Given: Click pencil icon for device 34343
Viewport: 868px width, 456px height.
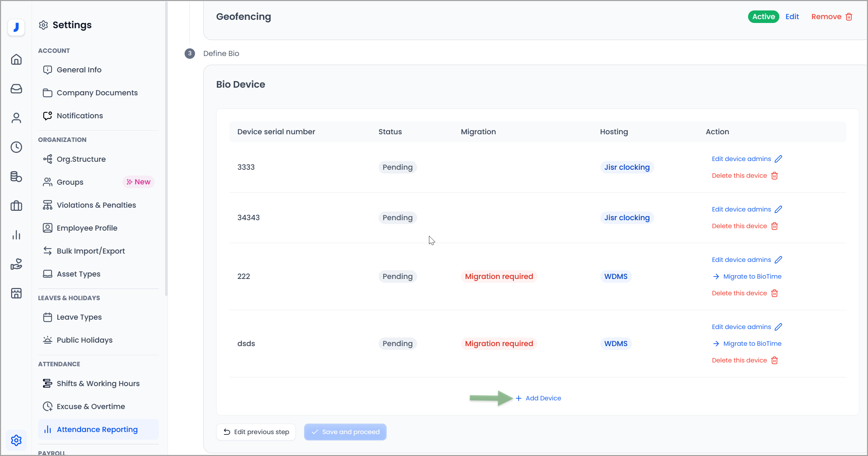Looking at the screenshot, I should pyautogui.click(x=779, y=209).
